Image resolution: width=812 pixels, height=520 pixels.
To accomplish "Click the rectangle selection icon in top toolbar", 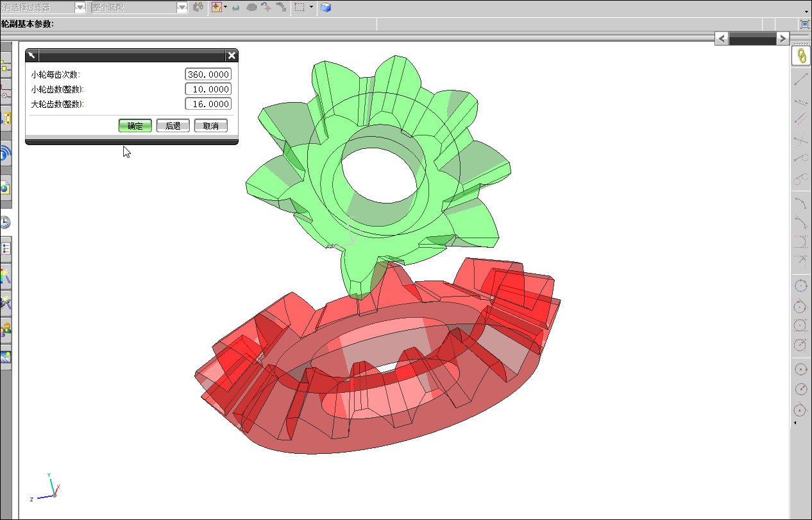I will (x=300, y=7).
